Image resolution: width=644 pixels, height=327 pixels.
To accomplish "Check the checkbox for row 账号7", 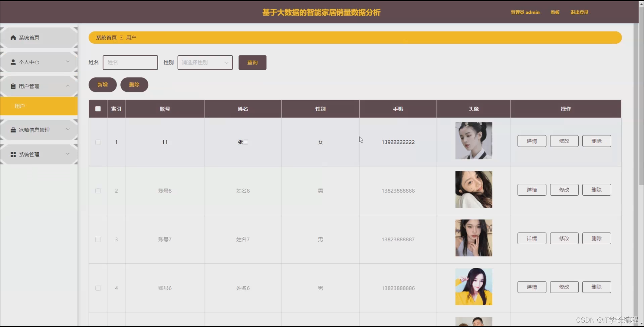I will point(98,239).
